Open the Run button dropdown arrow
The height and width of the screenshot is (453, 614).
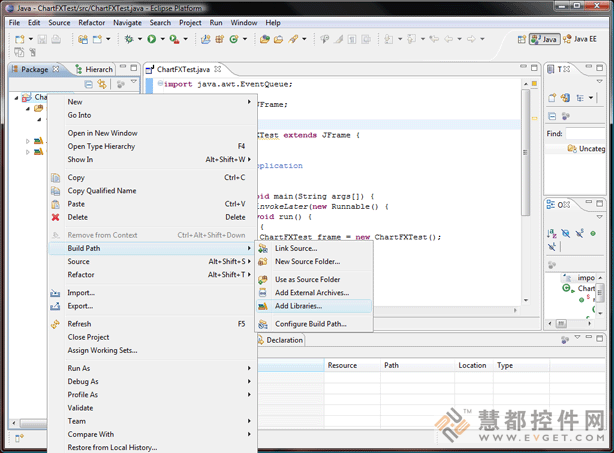click(x=162, y=39)
